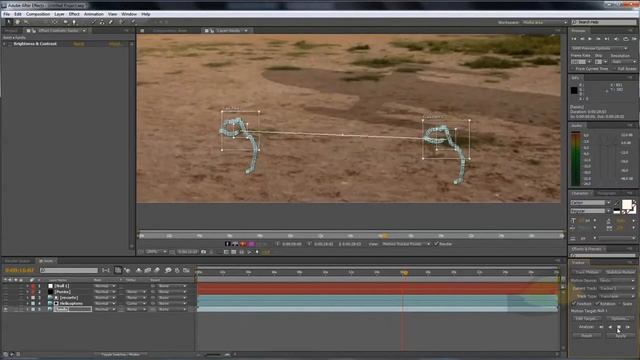Open the Graph Editor

click(187, 270)
